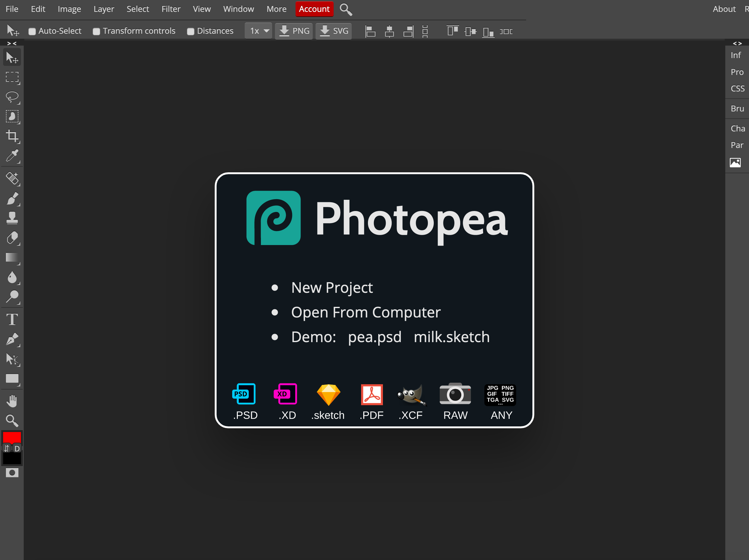
Task: Select the Lasso Select tool
Action: point(12,97)
